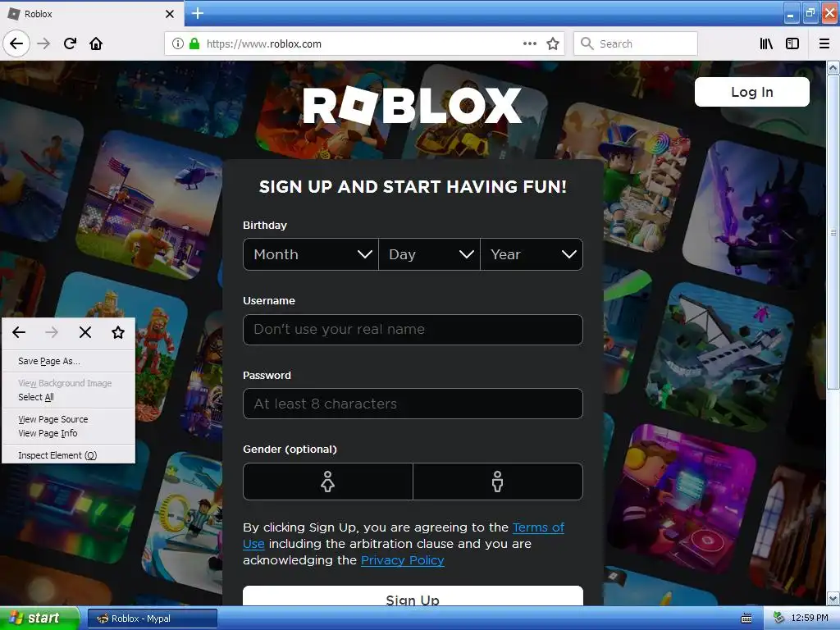Expand the Year birthday dropdown
Image resolution: width=840 pixels, height=630 pixels.
tap(532, 254)
